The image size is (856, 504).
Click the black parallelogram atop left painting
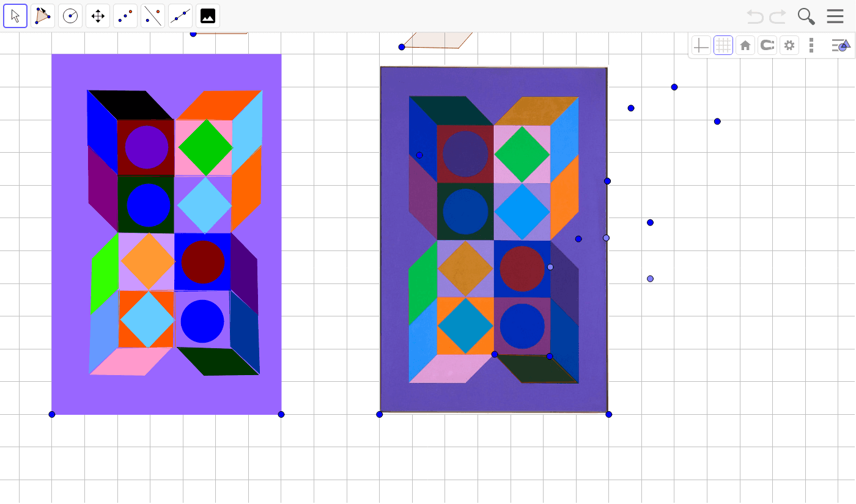pyautogui.click(x=130, y=105)
